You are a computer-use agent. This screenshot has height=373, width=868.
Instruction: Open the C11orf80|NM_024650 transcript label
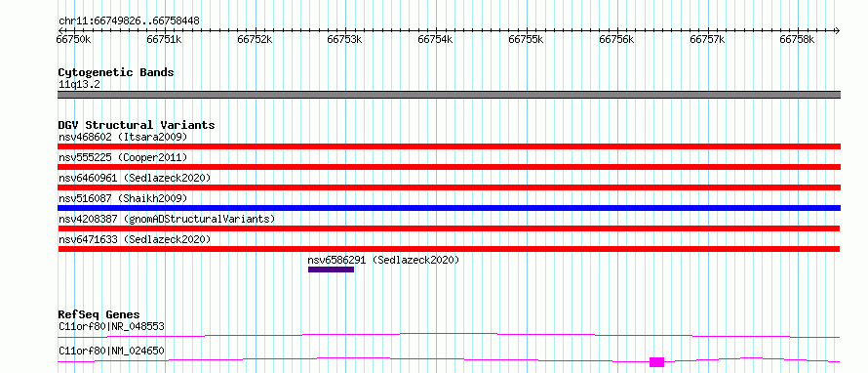click(111, 351)
